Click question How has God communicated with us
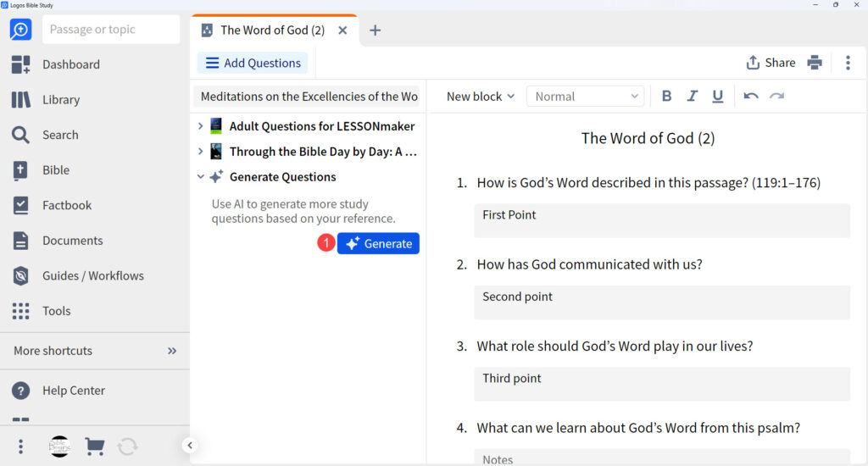This screenshot has height=466, width=868. click(590, 264)
